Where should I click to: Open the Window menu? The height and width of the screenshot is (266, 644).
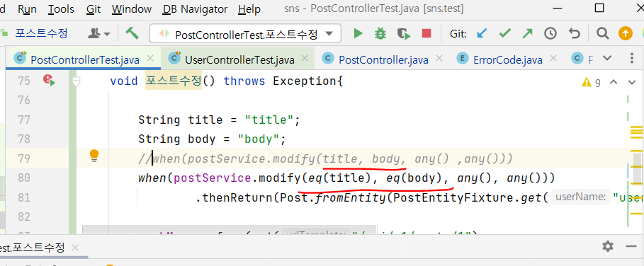[x=132, y=8]
